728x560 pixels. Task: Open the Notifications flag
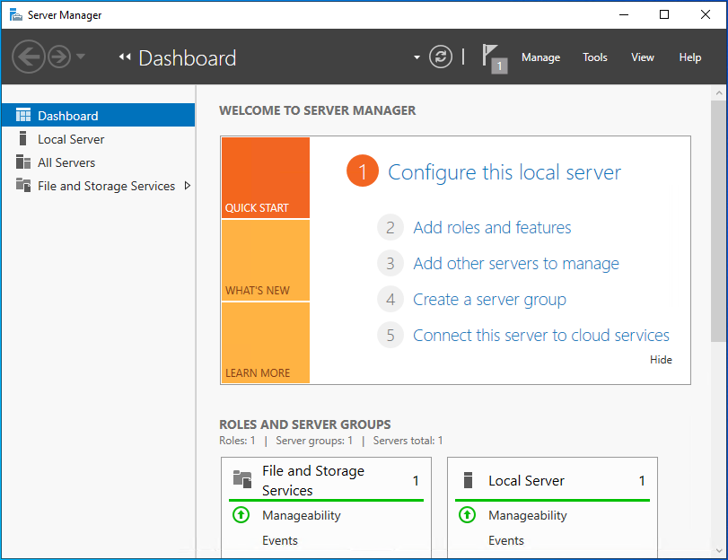click(494, 58)
